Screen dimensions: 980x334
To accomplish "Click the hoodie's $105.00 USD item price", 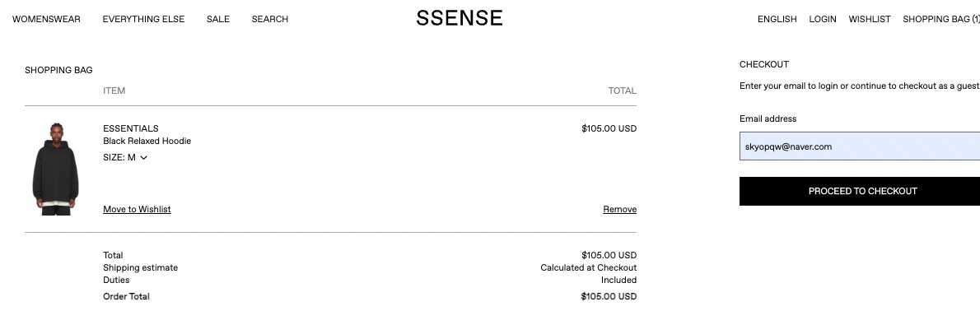I will 609,128.
